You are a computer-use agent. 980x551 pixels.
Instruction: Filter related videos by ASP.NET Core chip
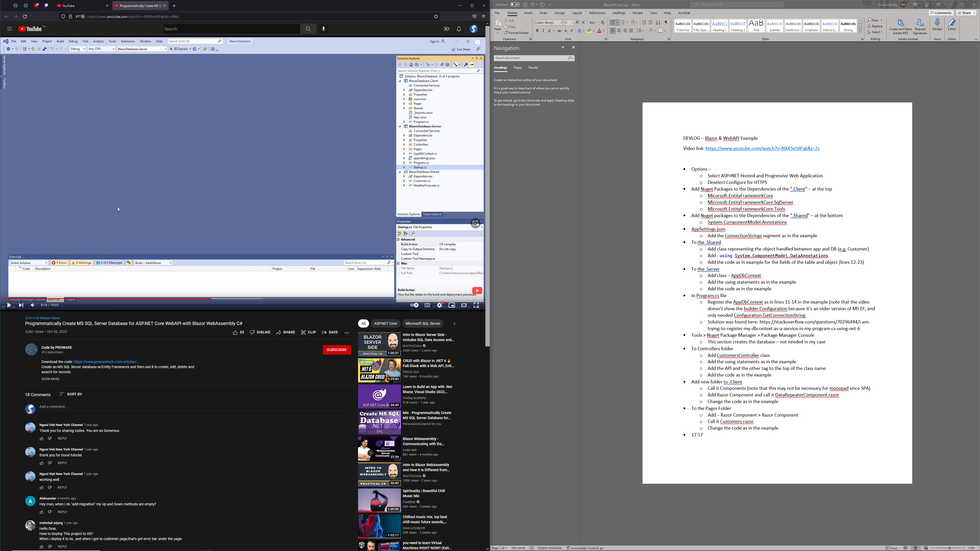[385, 324]
